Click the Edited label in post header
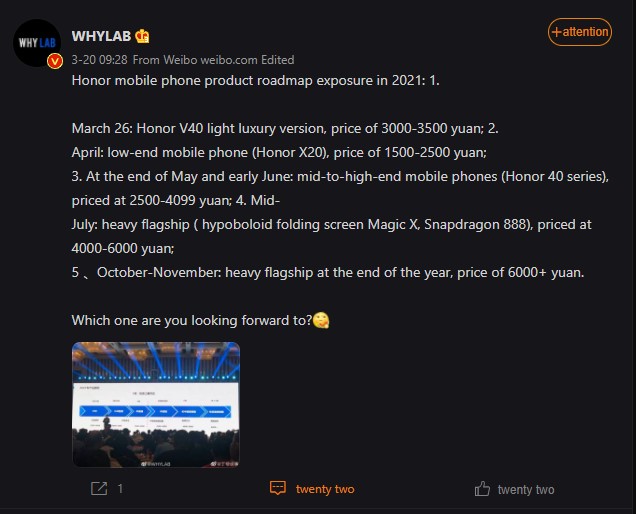 278,60
